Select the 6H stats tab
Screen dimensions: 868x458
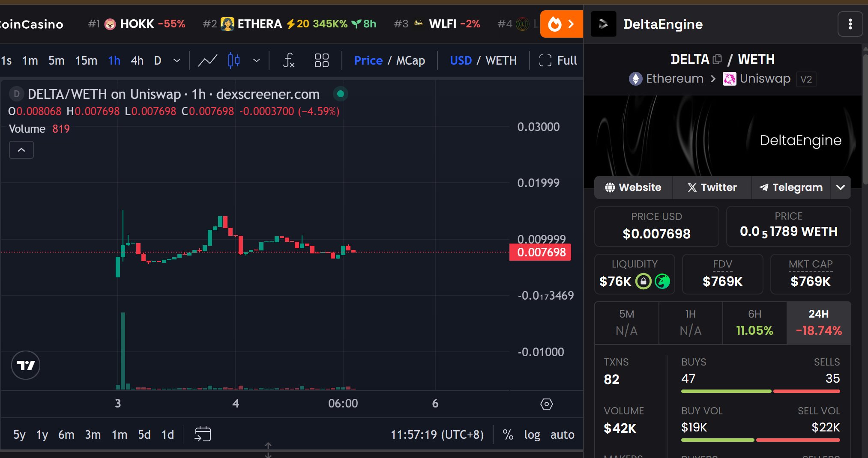754,323
